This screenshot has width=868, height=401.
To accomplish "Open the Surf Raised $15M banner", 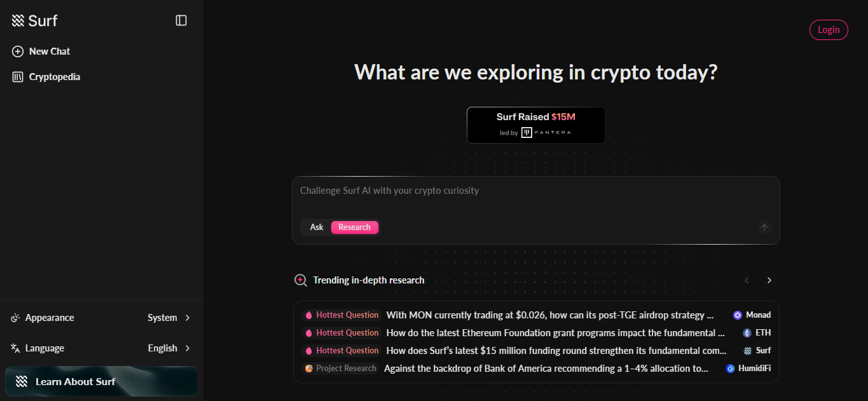I will pyautogui.click(x=535, y=125).
